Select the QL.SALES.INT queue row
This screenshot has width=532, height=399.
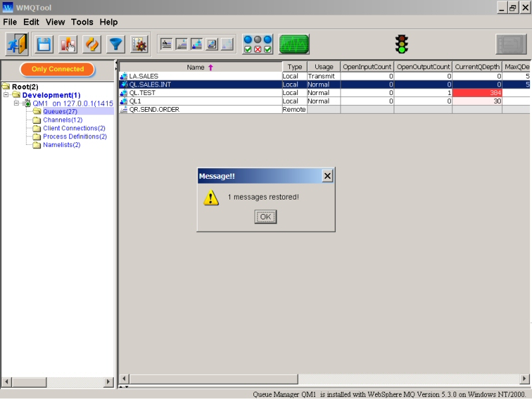(x=325, y=84)
